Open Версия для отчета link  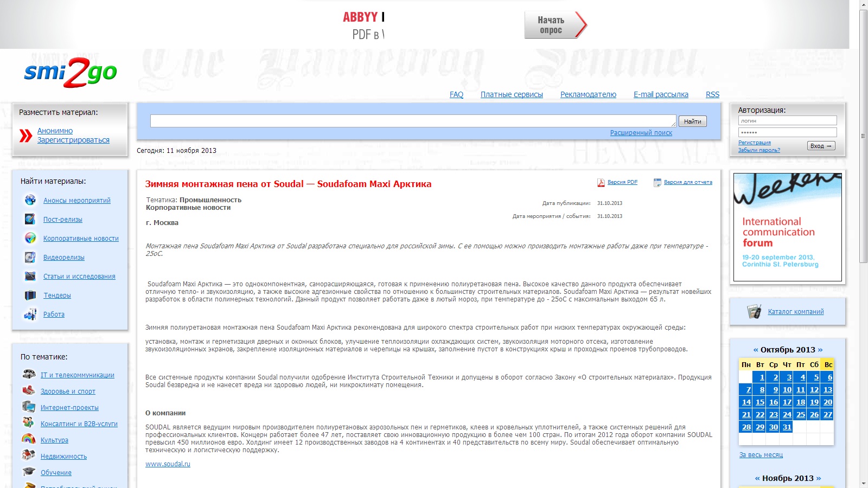[x=688, y=182]
